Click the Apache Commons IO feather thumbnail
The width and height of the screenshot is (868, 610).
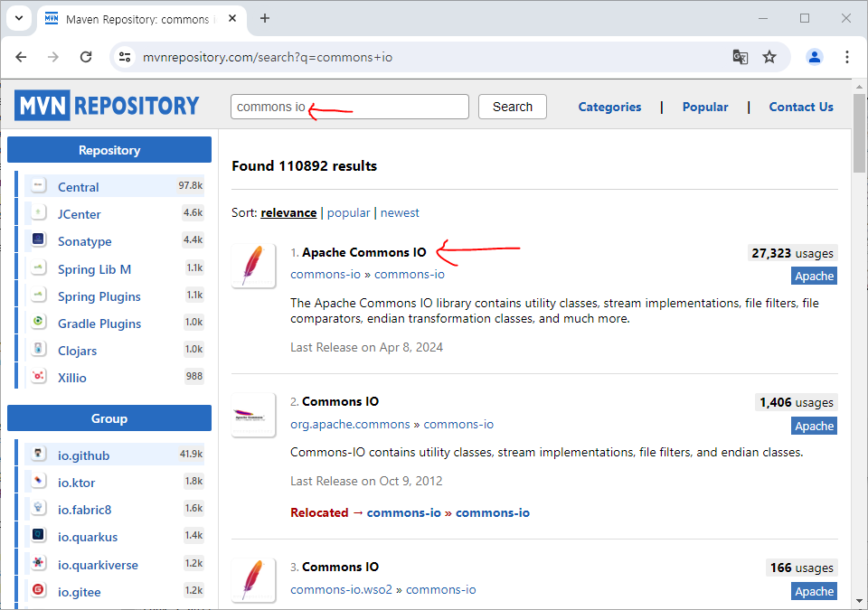click(253, 266)
